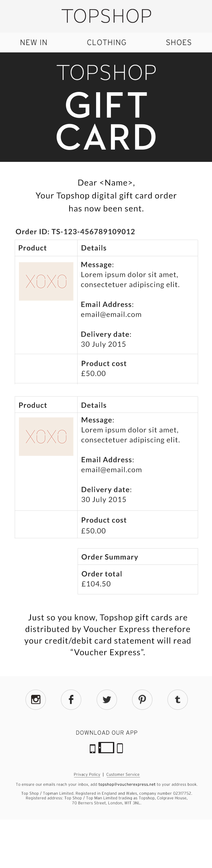The width and height of the screenshot is (212, 868).
Task: Visit the Twitter bird icon
Action: point(107,699)
